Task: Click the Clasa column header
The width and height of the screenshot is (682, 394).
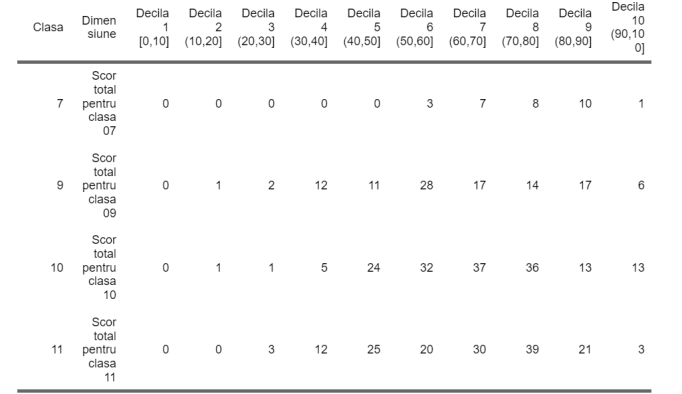Action: pos(48,27)
